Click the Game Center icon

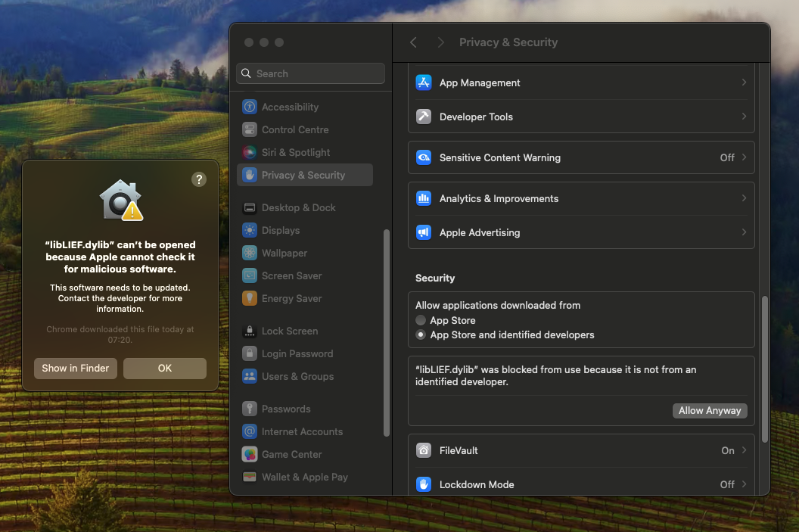249,454
